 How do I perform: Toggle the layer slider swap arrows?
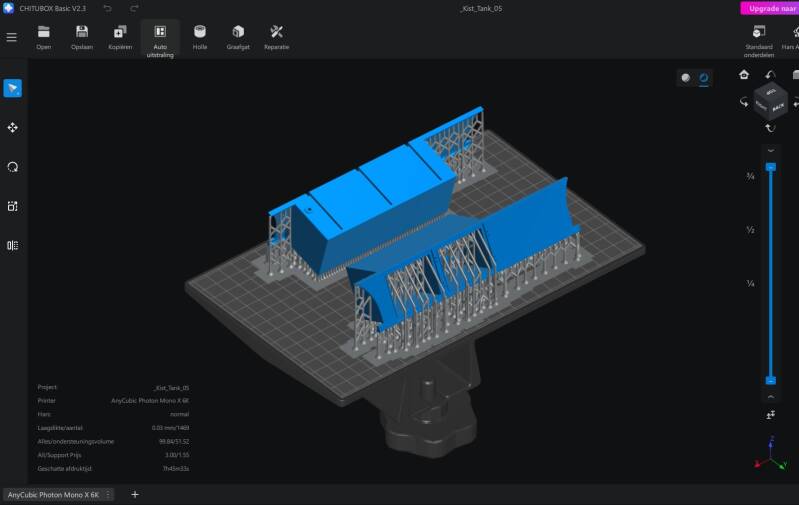tap(770, 414)
